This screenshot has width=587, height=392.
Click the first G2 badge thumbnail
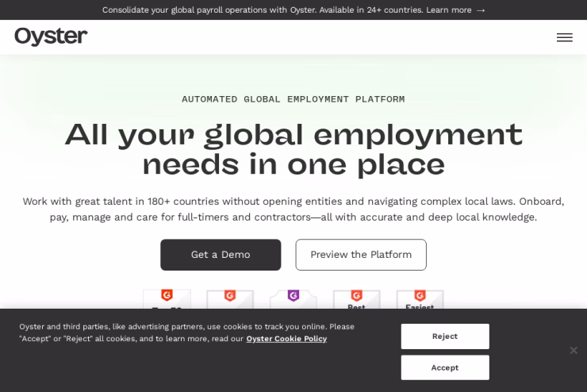[167, 299]
